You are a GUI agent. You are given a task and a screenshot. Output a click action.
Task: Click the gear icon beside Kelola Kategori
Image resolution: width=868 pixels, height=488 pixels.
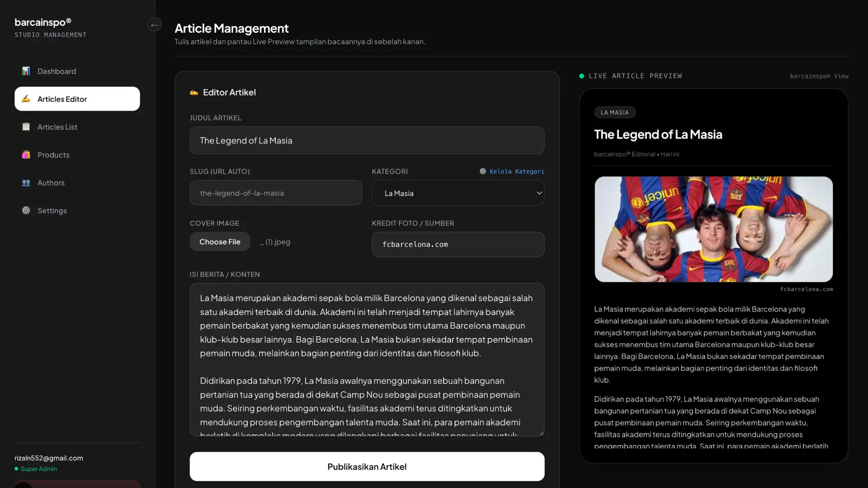[483, 171]
